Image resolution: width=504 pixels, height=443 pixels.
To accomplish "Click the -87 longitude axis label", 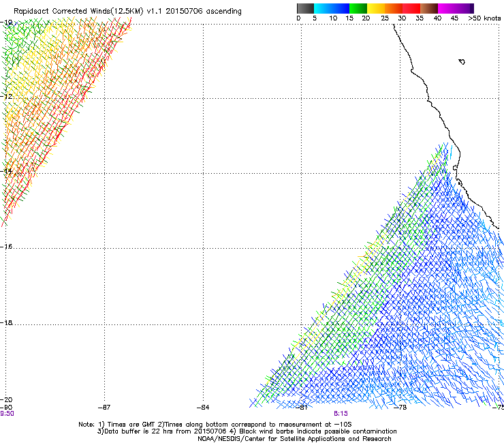I will (104, 408).
